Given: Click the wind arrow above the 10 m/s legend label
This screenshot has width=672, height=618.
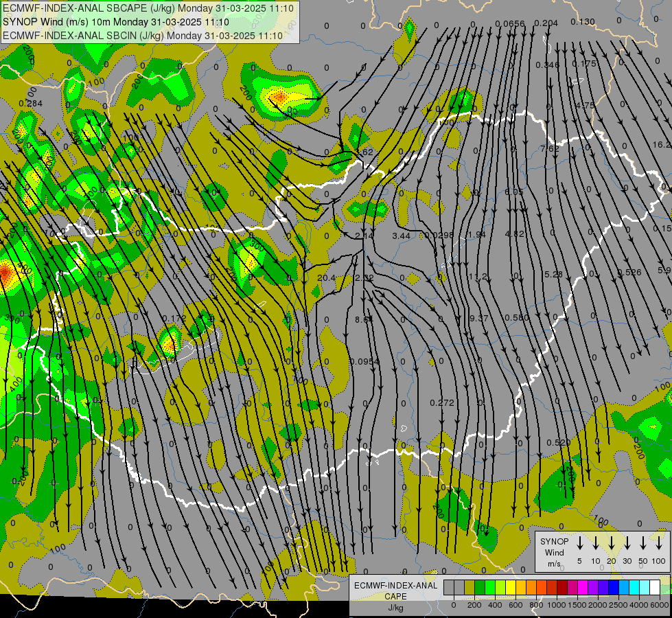Looking at the screenshot, I should point(596,543).
